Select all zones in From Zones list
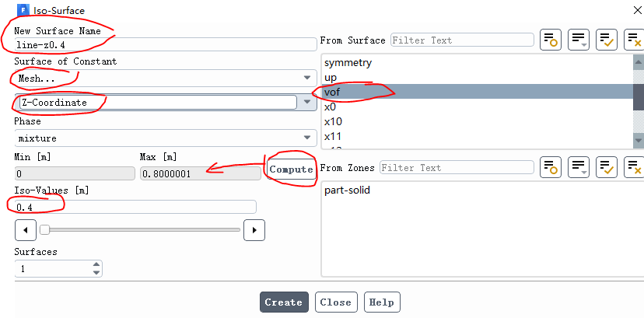This screenshot has width=644, height=318. 606,167
